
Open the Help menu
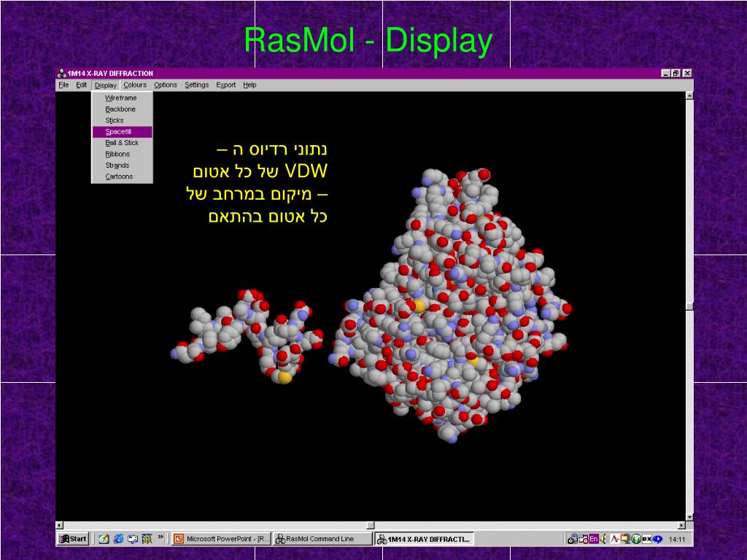(x=249, y=85)
